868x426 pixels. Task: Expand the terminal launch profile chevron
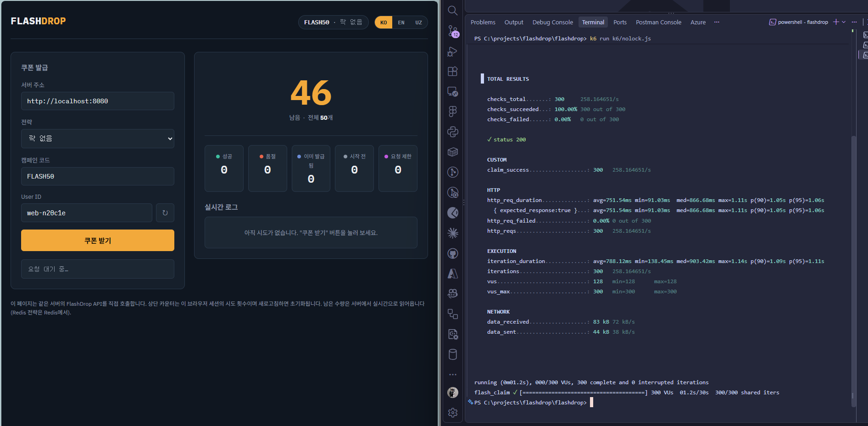[844, 22]
